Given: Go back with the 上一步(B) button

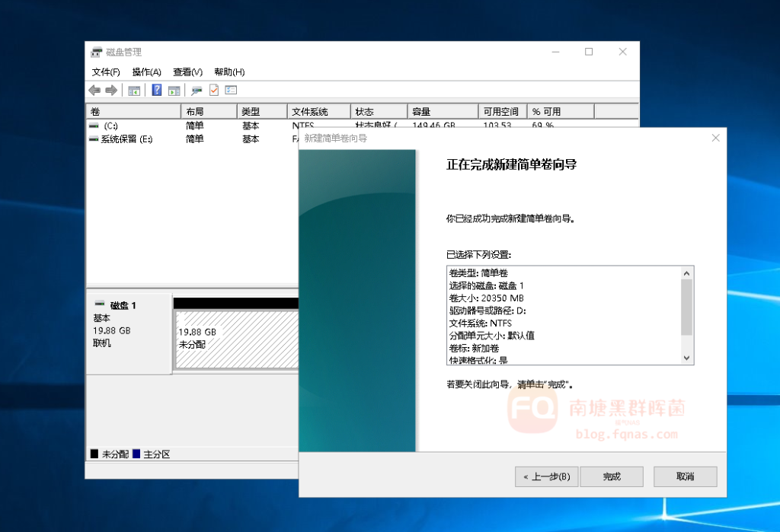Looking at the screenshot, I should (546, 477).
